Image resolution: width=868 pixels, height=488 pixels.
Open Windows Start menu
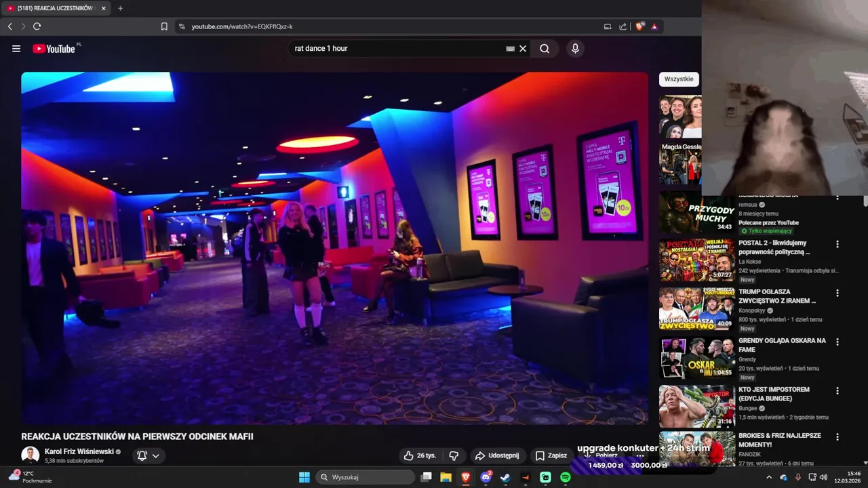coord(304,477)
